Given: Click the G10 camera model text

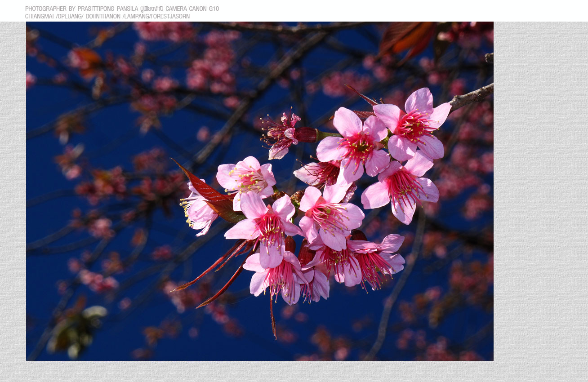Looking at the screenshot, I should point(214,9).
